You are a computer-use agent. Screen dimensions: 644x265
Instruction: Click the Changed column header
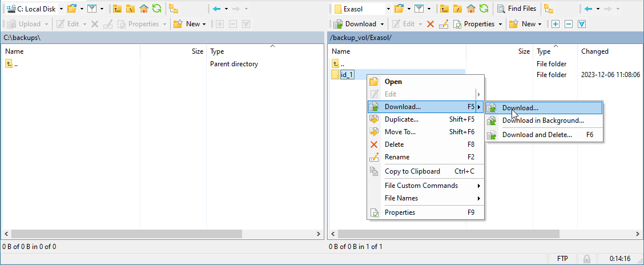(x=595, y=51)
